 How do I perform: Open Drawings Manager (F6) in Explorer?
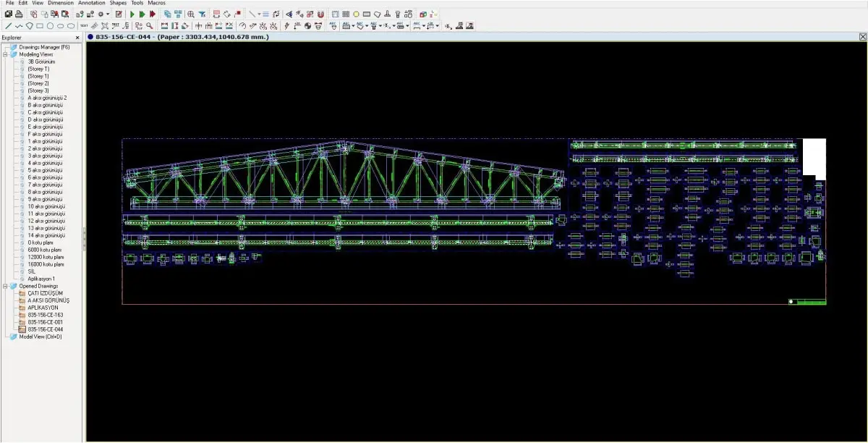(x=43, y=47)
